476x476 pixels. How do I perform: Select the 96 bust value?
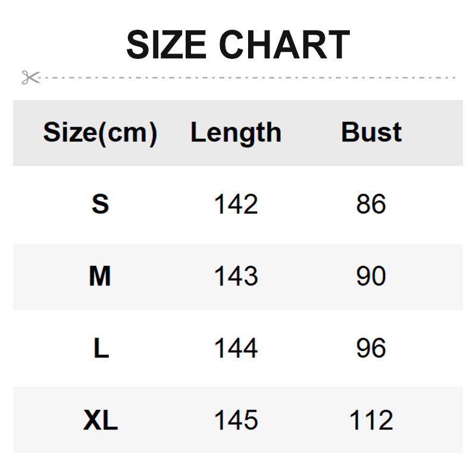point(371,349)
